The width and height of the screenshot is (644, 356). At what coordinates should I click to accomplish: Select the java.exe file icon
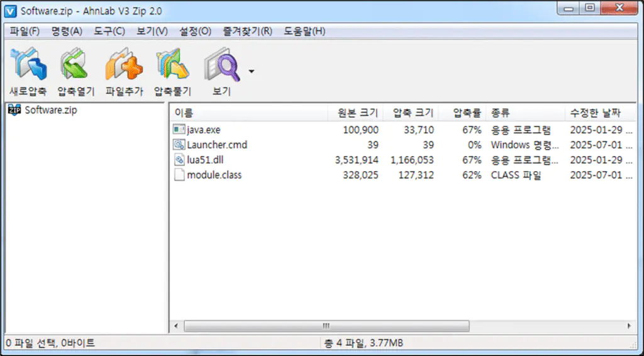tap(179, 130)
